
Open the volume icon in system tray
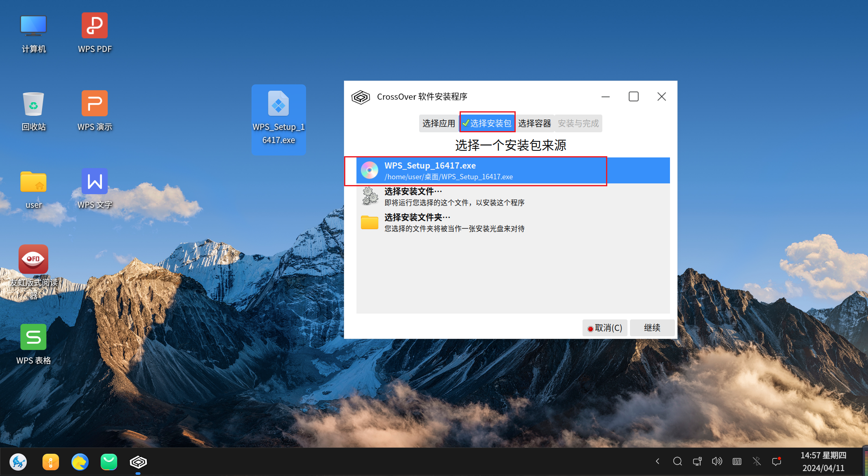tap(717, 461)
